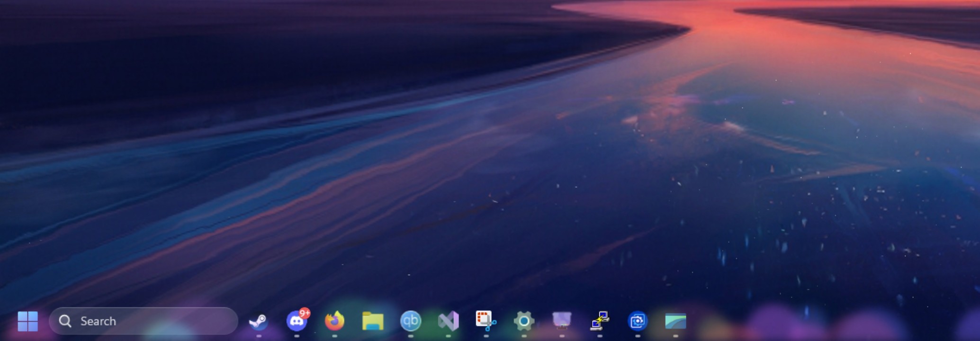This screenshot has width=980, height=341.
Task: Open Discord with the 9+ badge
Action: pyautogui.click(x=297, y=320)
